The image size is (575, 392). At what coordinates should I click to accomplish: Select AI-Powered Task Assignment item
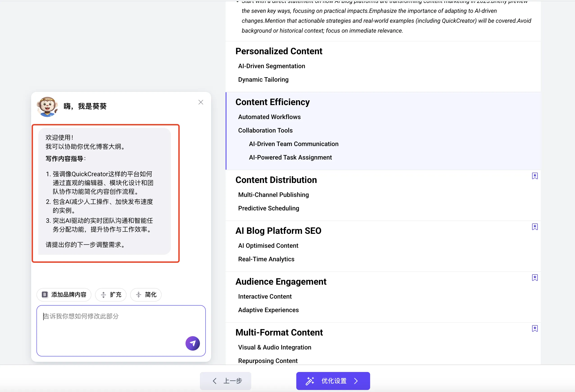pyautogui.click(x=290, y=158)
